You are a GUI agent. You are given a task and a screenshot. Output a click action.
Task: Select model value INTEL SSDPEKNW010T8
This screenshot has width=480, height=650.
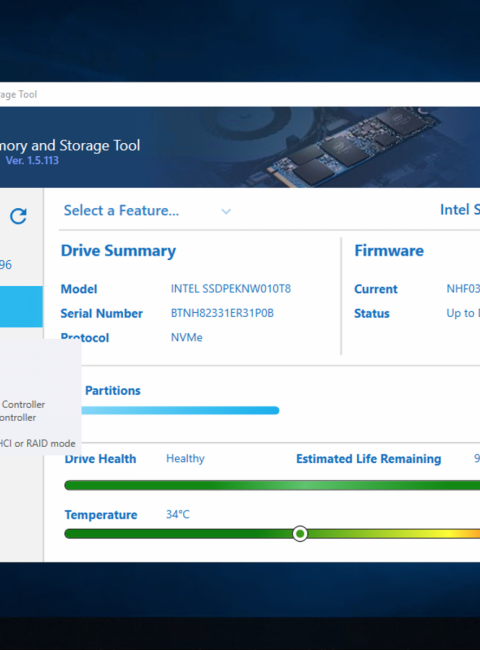231,289
